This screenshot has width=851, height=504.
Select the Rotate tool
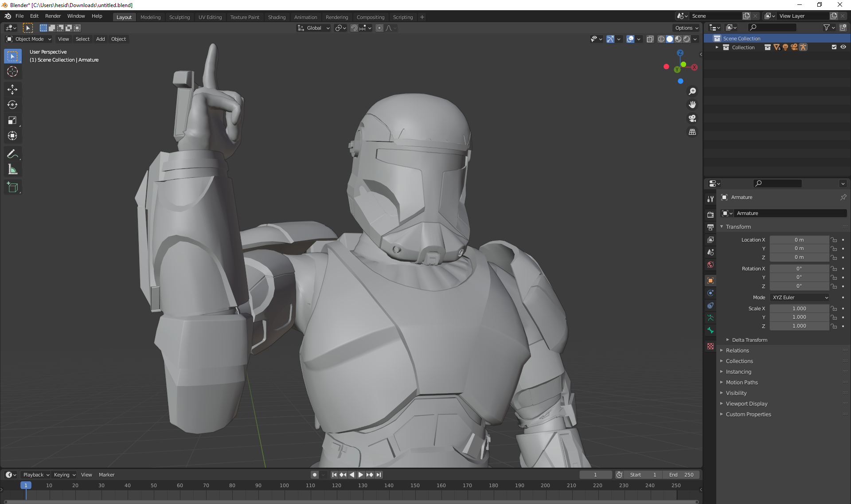12,105
